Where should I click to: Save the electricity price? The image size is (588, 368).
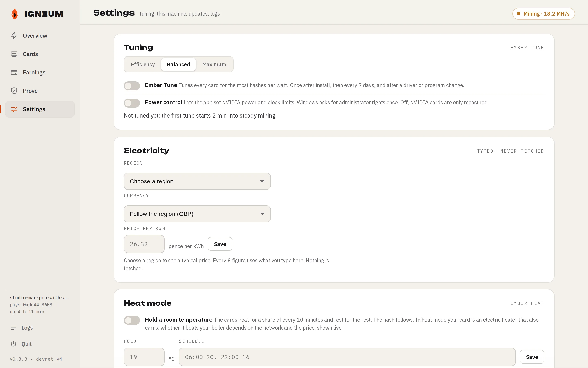(x=220, y=244)
